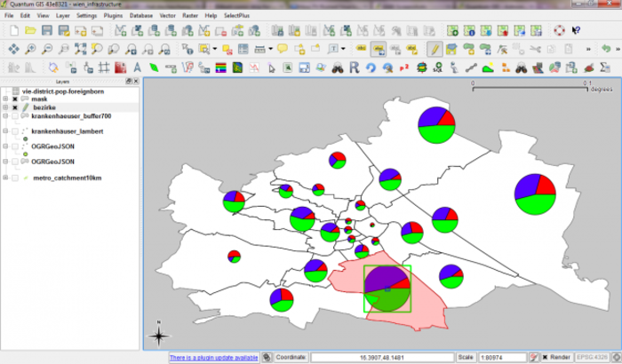Click the EPSG:4326 CRS status button
622x364 pixels.
coord(592,358)
